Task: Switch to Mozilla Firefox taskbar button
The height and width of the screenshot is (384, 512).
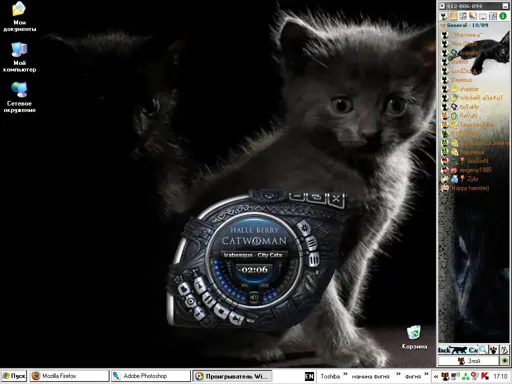Action: [x=69, y=376]
